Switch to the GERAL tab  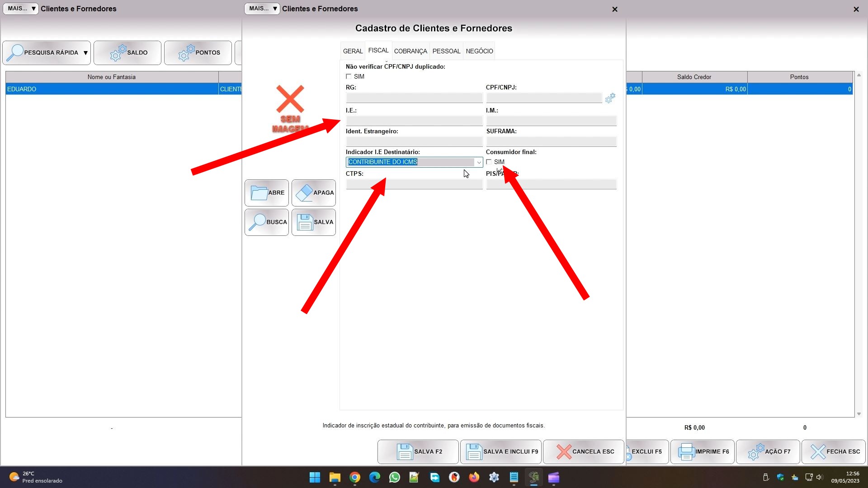pyautogui.click(x=353, y=51)
